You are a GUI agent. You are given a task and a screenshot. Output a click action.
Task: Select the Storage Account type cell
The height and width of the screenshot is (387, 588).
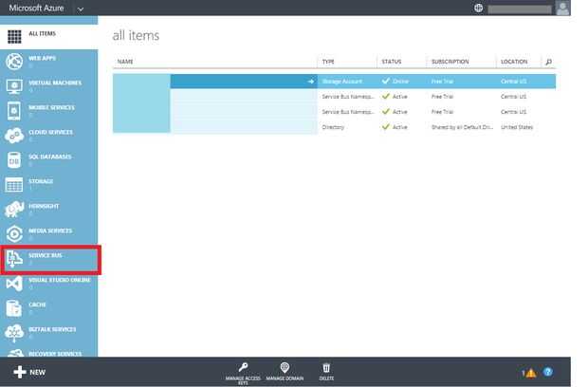pyautogui.click(x=342, y=82)
